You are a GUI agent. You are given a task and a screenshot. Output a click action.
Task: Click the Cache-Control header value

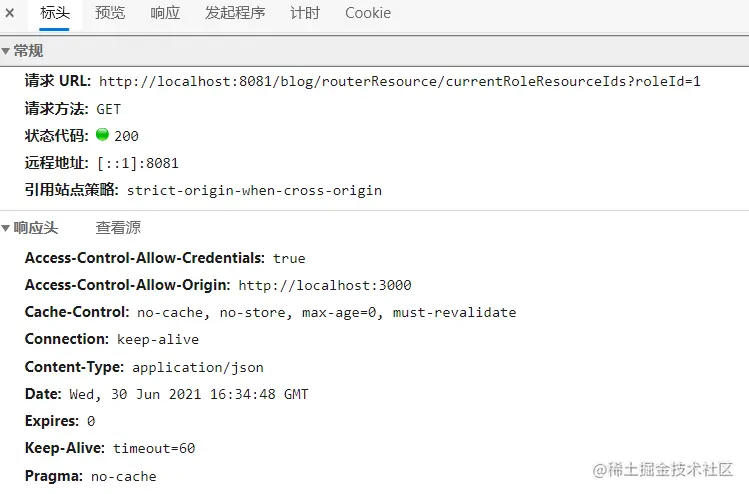(327, 313)
